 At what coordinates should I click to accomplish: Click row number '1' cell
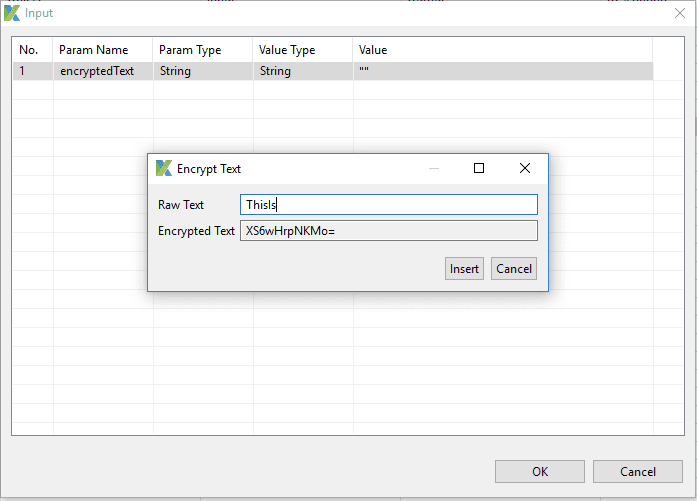(33, 71)
